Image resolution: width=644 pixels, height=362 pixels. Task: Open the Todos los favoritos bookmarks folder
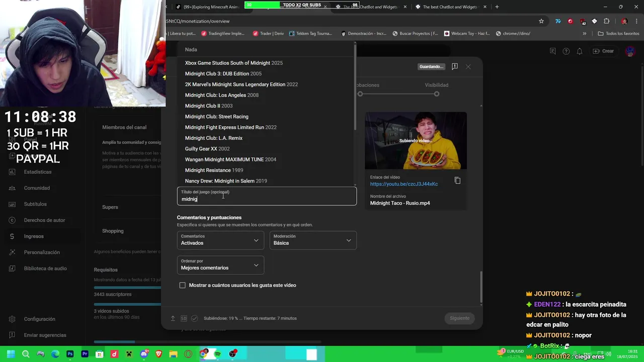[619, 34]
